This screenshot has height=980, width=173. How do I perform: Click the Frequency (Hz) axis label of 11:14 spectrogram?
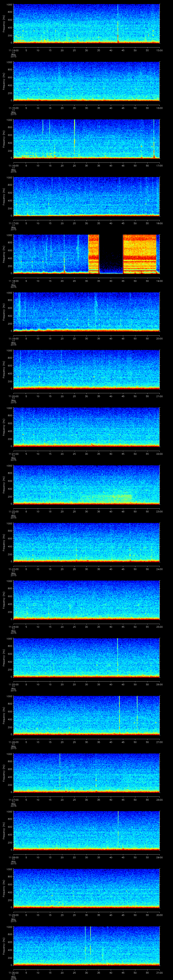click(x=4, y=24)
